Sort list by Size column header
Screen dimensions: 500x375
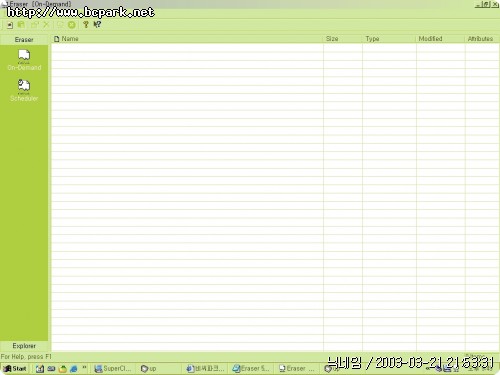click(x=343, y=39)
